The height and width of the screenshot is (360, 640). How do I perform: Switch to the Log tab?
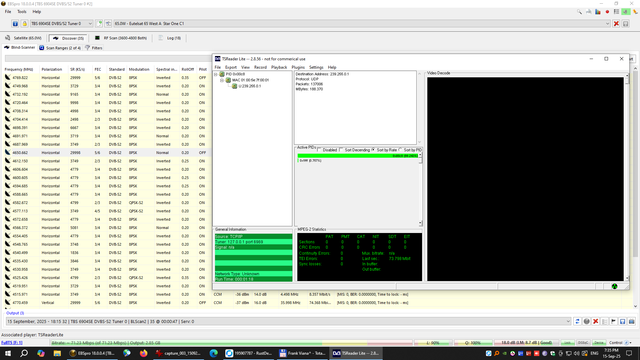coord(169,38)
